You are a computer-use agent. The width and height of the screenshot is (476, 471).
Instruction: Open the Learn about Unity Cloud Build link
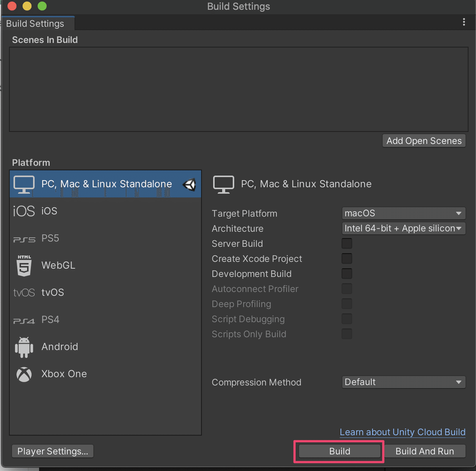click(x=403, y=432)
